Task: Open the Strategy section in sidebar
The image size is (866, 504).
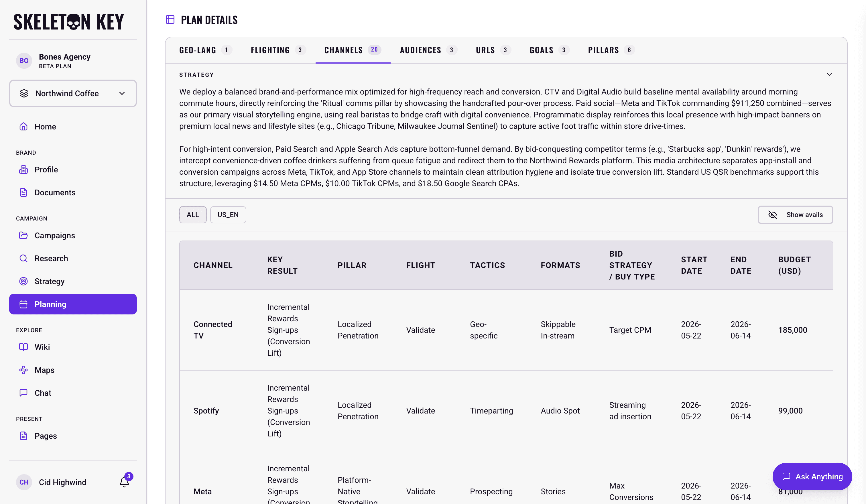Action: pos(73,281)
